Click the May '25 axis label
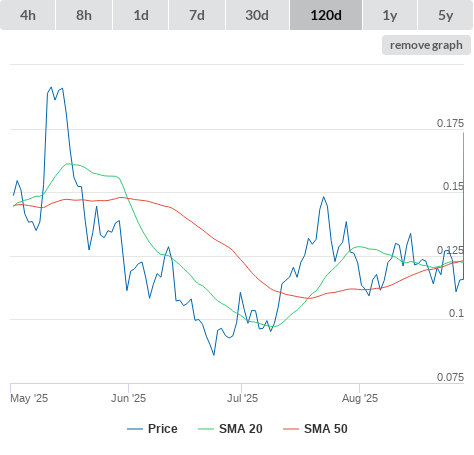The image size is (474, 455). point(29,398)
